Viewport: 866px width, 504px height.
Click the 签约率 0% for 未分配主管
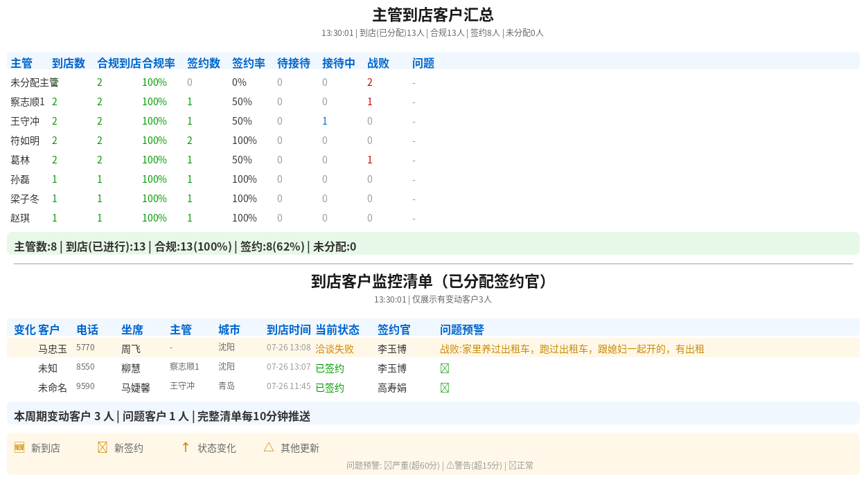click(x=239, y=82)
